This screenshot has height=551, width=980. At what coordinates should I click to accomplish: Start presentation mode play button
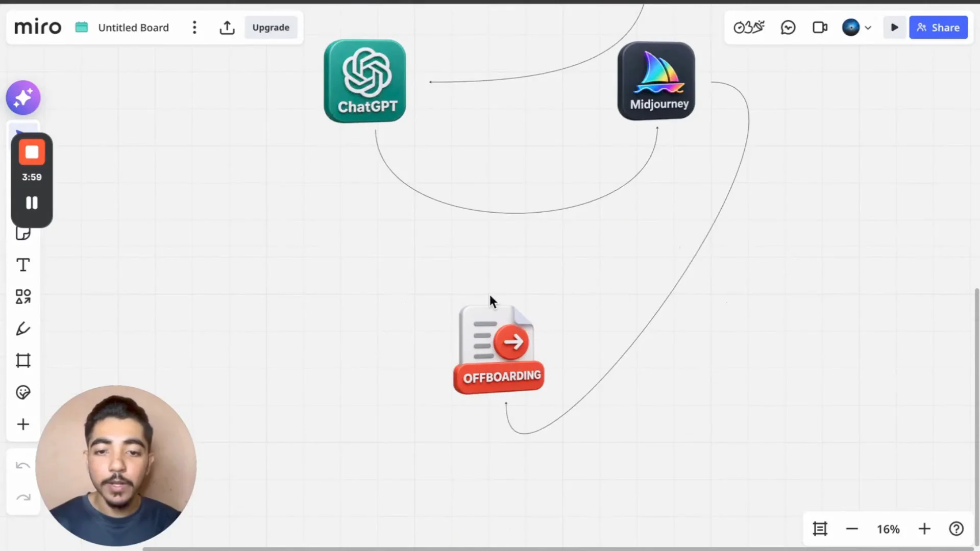894,28
